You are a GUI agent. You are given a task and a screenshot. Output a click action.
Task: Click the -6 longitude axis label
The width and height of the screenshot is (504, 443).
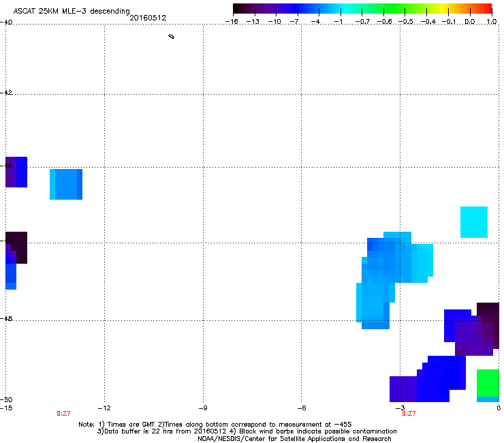click(x=301, y=408)
